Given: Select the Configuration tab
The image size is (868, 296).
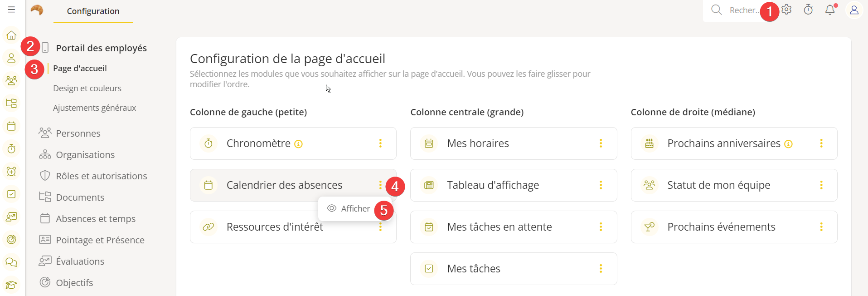Looking at the screenshot, I should [93, 11].
